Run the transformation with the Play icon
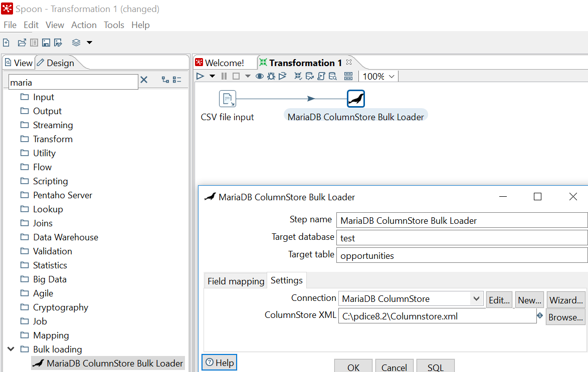The width and height of the screenshot is (588, 372). click(x=200, y=76)
